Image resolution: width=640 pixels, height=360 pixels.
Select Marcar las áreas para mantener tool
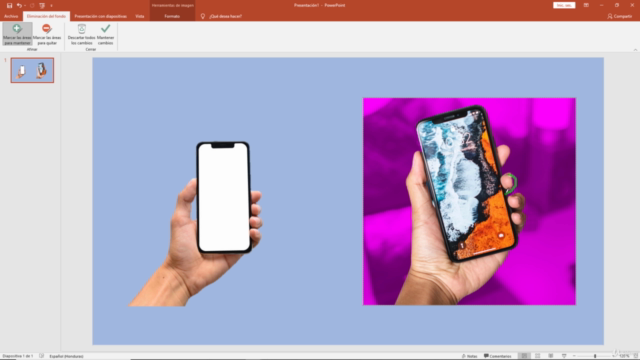(x=17, y=34)
